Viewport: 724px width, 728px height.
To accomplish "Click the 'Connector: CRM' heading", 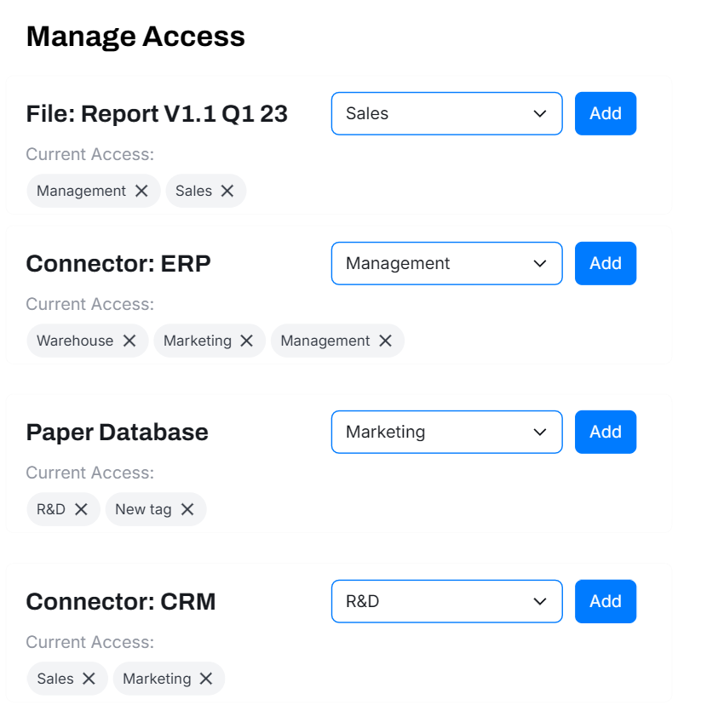I will click(121, 602).
